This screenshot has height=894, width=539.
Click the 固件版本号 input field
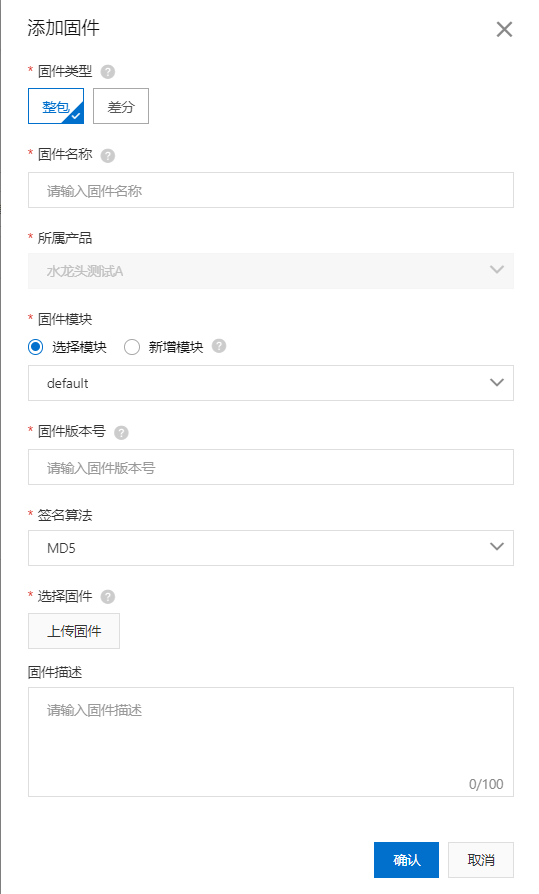point(271,468)
